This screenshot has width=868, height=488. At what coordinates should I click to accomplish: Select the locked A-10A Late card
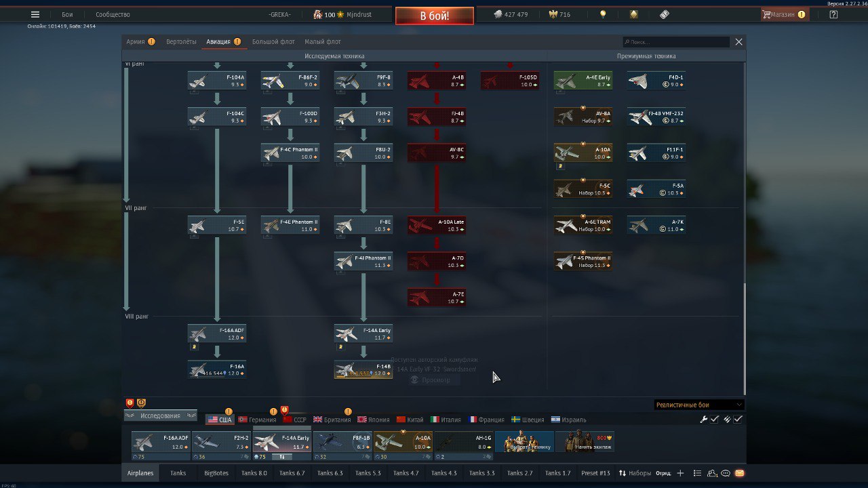coord(437,226)
